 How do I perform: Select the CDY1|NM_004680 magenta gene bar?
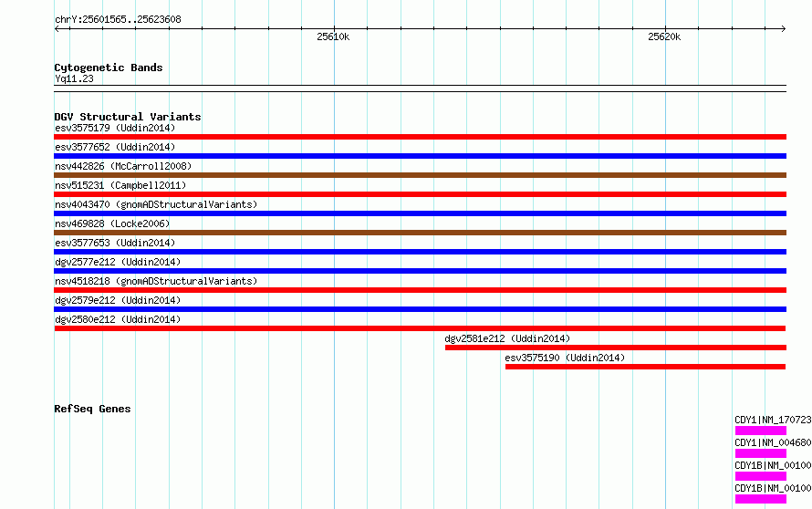pos(761,453)
